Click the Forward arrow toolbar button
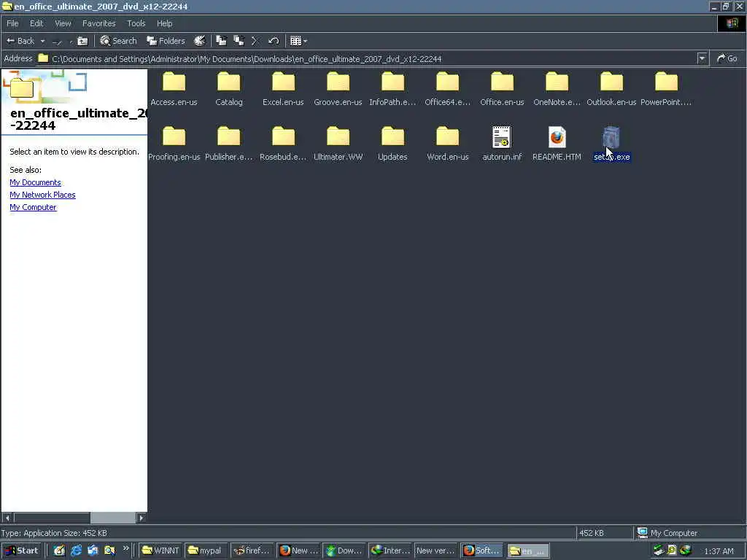The width and height of the screenshot is (747, 560). click(57, 42)
